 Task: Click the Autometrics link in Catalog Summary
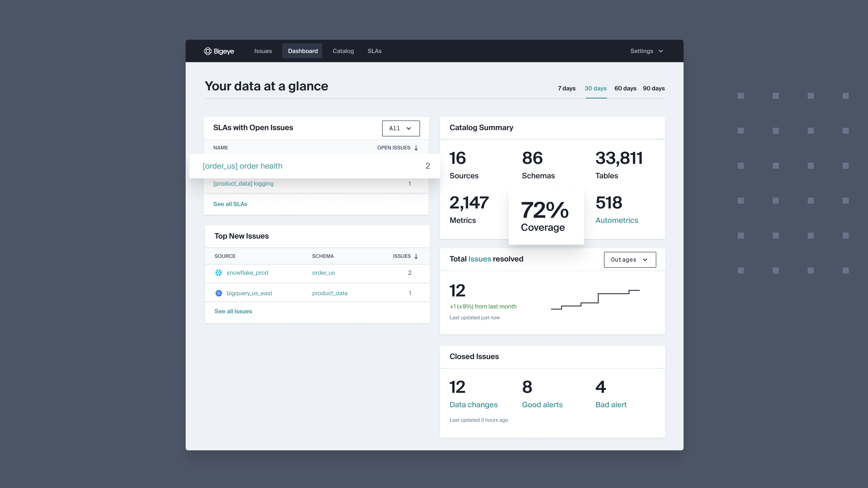coord(617,220)
